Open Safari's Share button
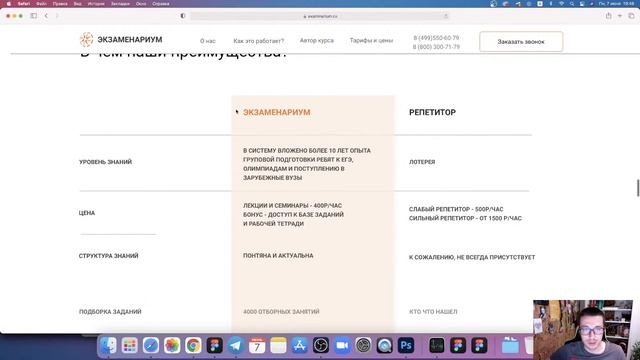Viewport: 640px width, 360px height. (609, 16)
